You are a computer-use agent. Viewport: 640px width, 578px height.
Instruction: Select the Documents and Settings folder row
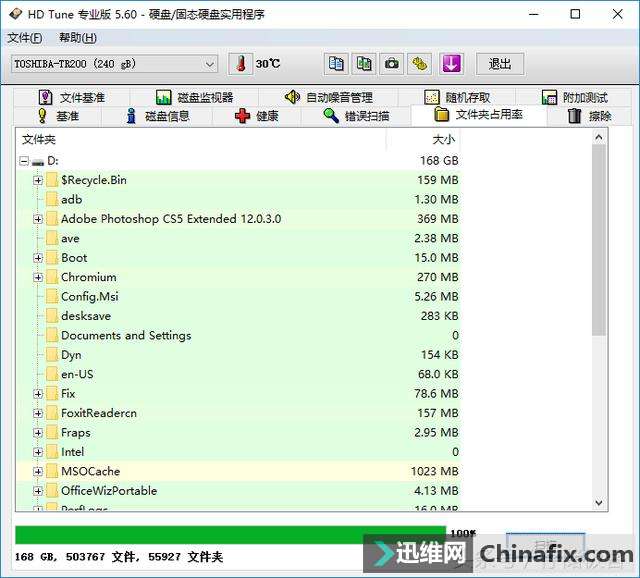[x=238, y=336]
